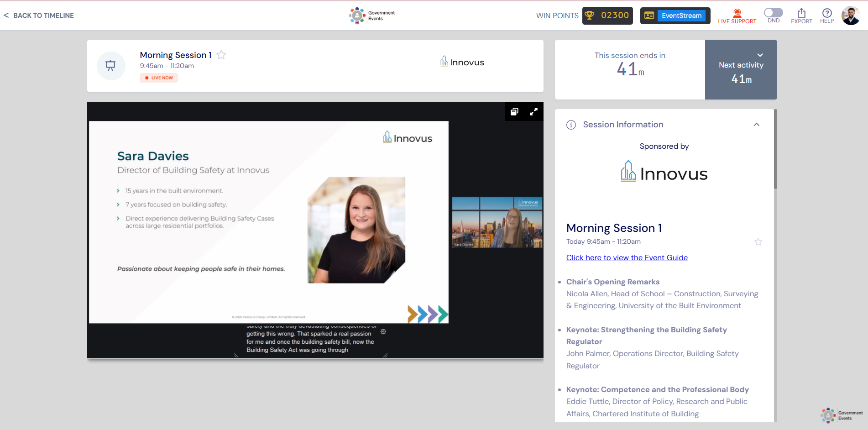This screenshot has width=868, height=430.
Task: Collapse the Session Information section
Action: click(756, 125)
